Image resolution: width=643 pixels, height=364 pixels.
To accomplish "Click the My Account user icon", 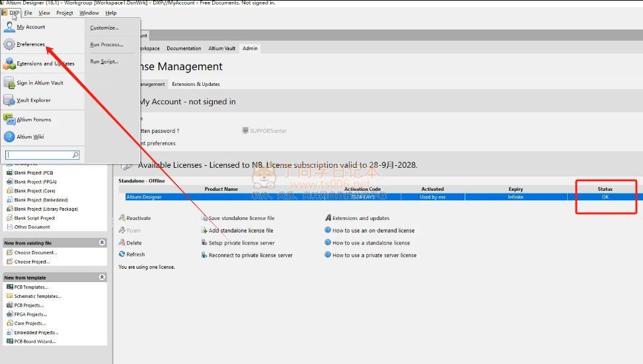I will (x=9, y=27).
